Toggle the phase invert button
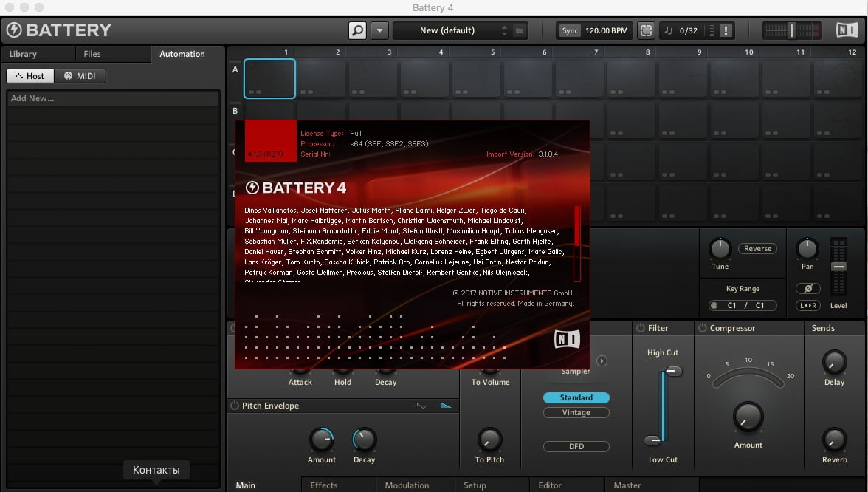Image resolution: width=868 pixels, height=492 pixels. point(807,288)
